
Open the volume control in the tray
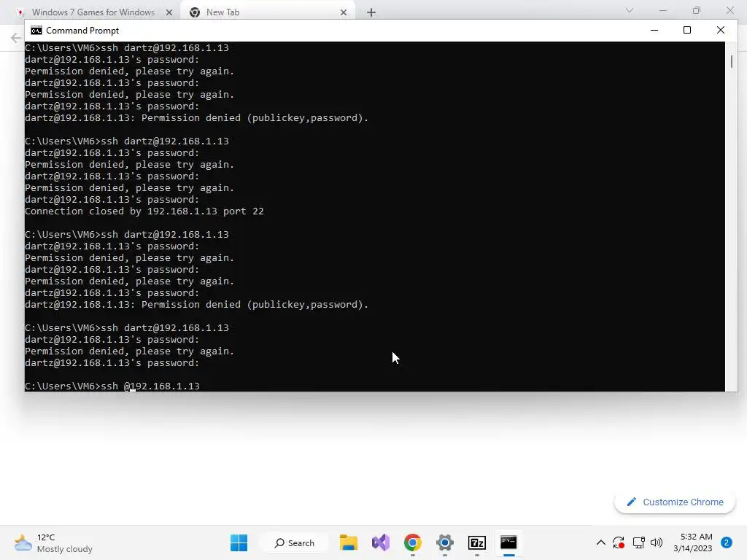pos(657,542)
